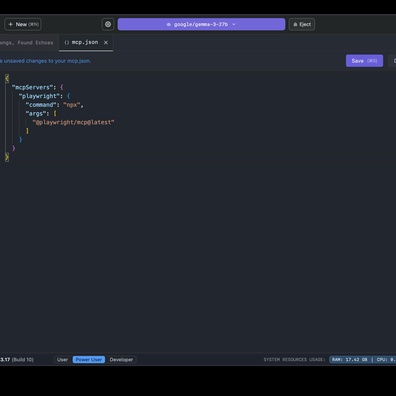
Task: Click the "mcpServers" key in editor
Action: tap(33, 87)
